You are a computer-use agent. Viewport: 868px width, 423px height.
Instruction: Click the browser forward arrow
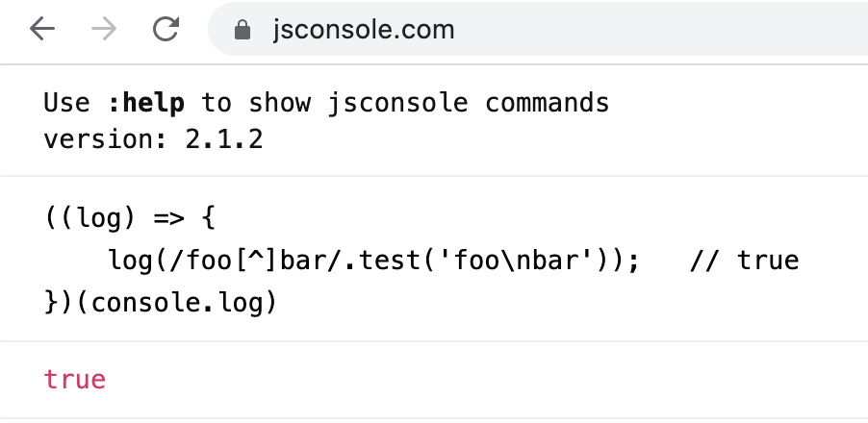(104, 29)
